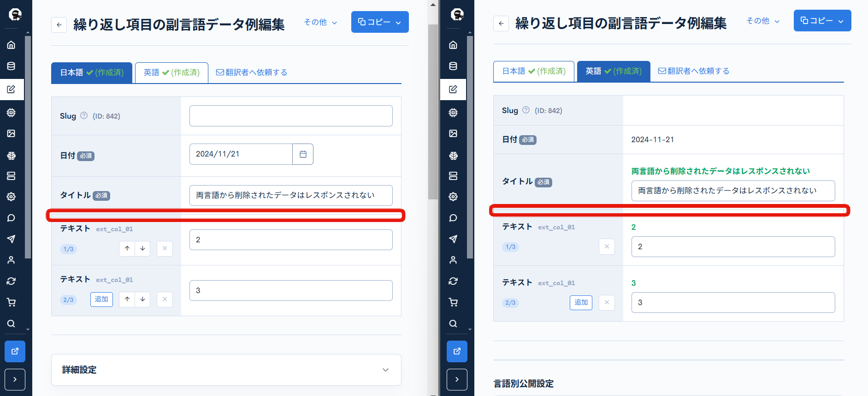The height and width of the screenshot is (396, 868).
Task: Open image media icon in left sidebar
Action: click(11, 133)
